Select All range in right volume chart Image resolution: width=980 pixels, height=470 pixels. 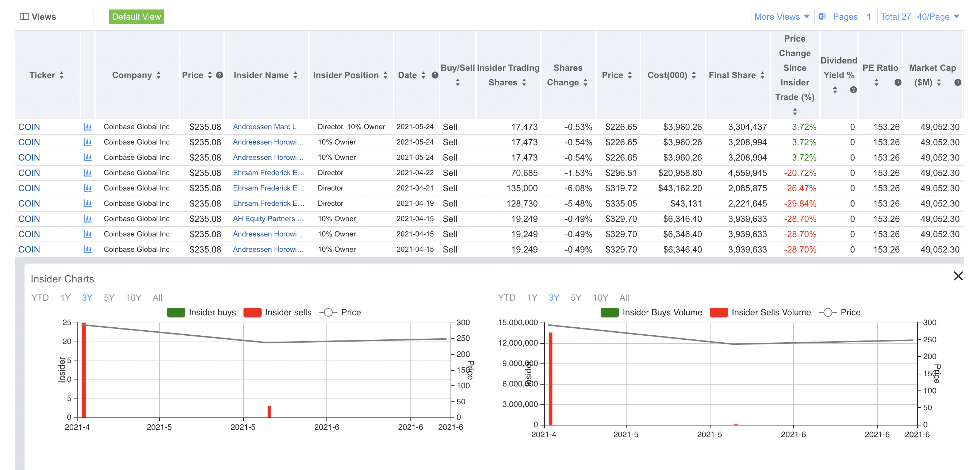coord(624,298)
